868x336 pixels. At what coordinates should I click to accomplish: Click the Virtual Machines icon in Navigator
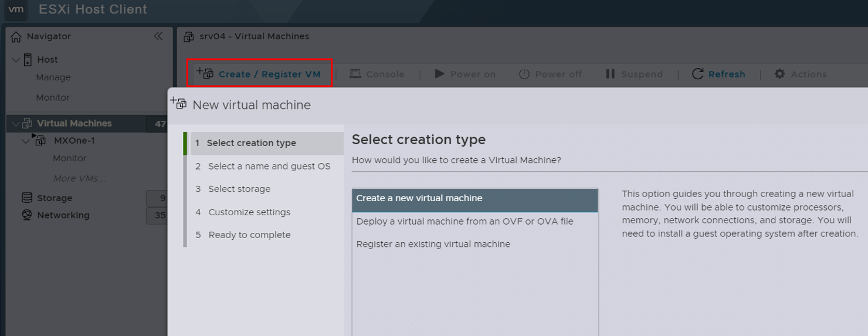[x=27, y=123]
